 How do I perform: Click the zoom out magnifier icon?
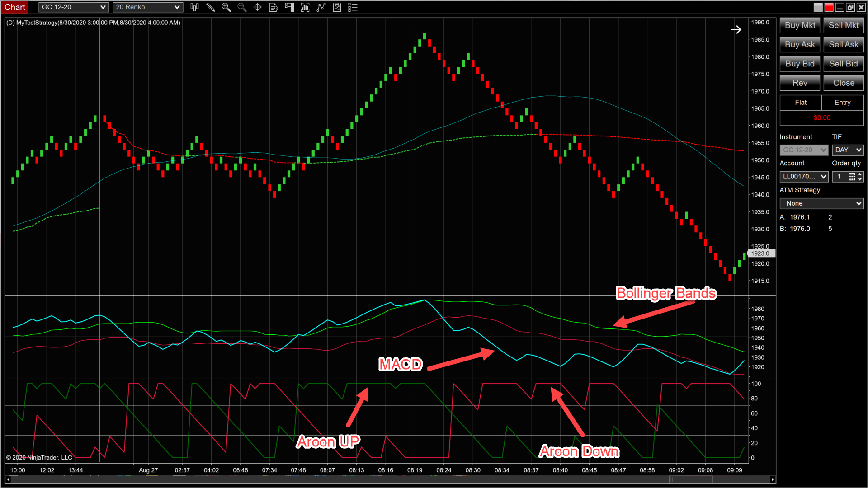pos(242,7)
